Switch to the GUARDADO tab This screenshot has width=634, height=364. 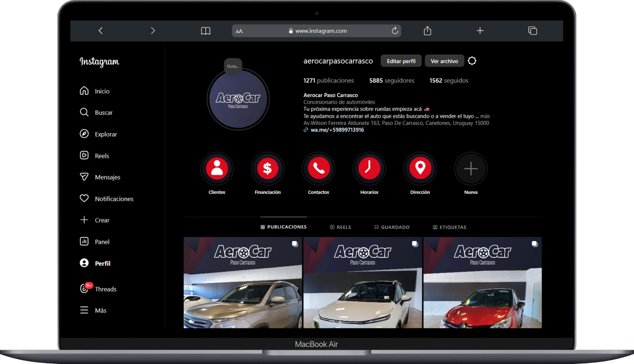[x=392, y=227]
